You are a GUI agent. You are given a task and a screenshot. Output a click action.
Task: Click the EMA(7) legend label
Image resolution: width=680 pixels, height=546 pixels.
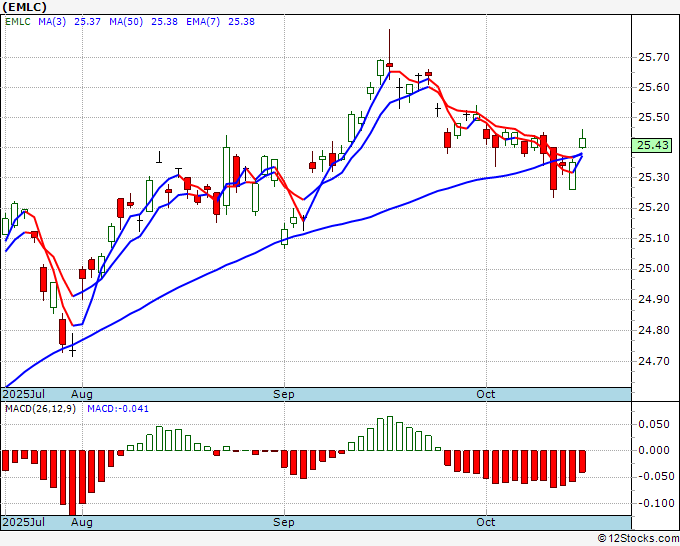[x=203, y=22]
